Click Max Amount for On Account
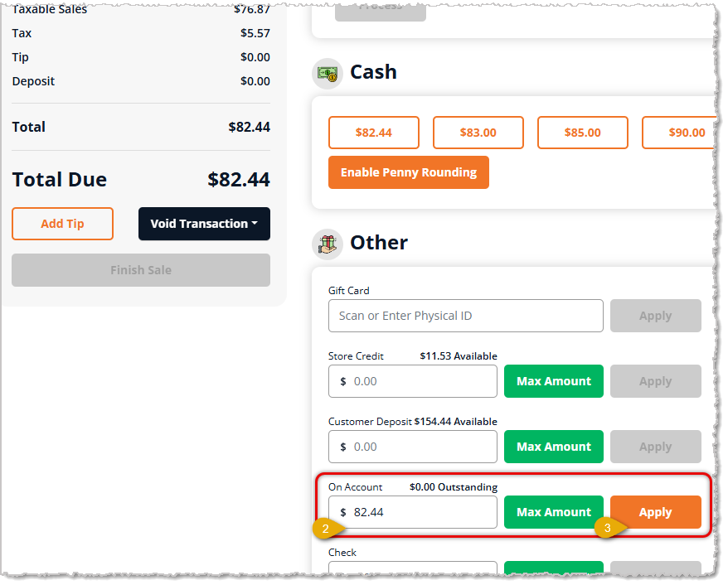Viewport: 728px width, 585px height. [x=554, y=512]
